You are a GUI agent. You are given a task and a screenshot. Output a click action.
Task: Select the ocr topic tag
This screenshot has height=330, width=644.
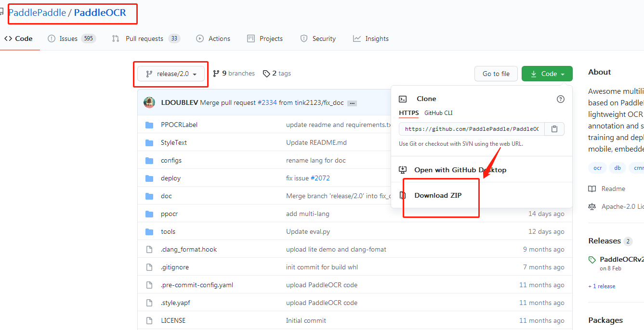click(x=597, y=168)
